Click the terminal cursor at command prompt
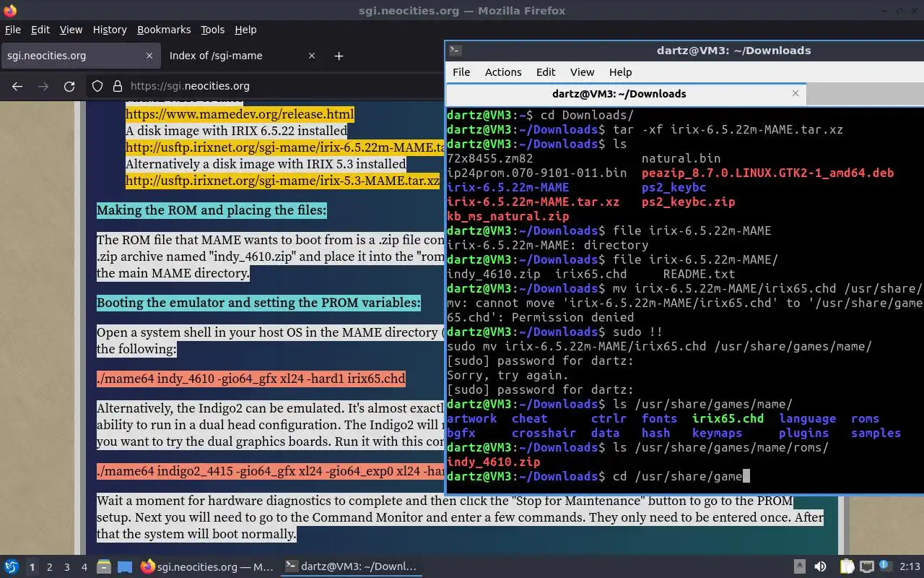This screenshot has height=578, width=924. [x=746, y=476]
